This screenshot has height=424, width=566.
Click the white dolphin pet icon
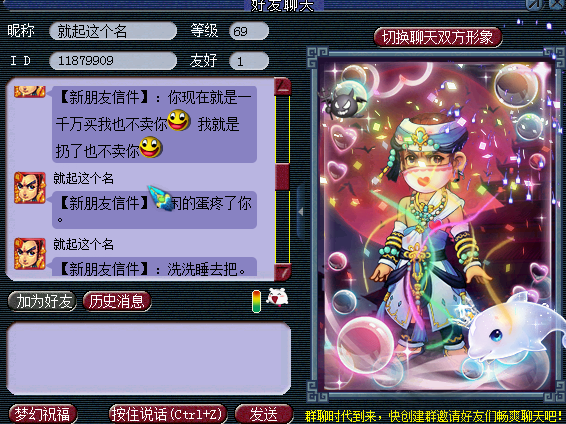pyautogui.click(x=513, y=328)
